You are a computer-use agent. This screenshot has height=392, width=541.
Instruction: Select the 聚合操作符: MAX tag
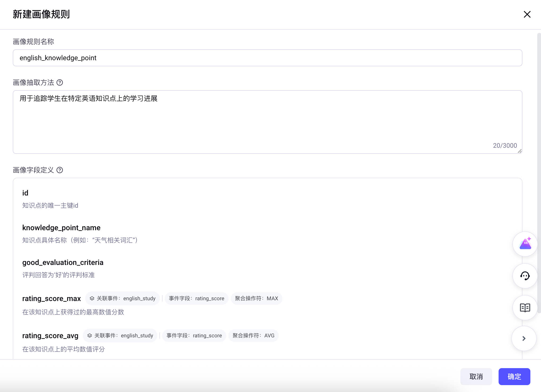[256, 298]
